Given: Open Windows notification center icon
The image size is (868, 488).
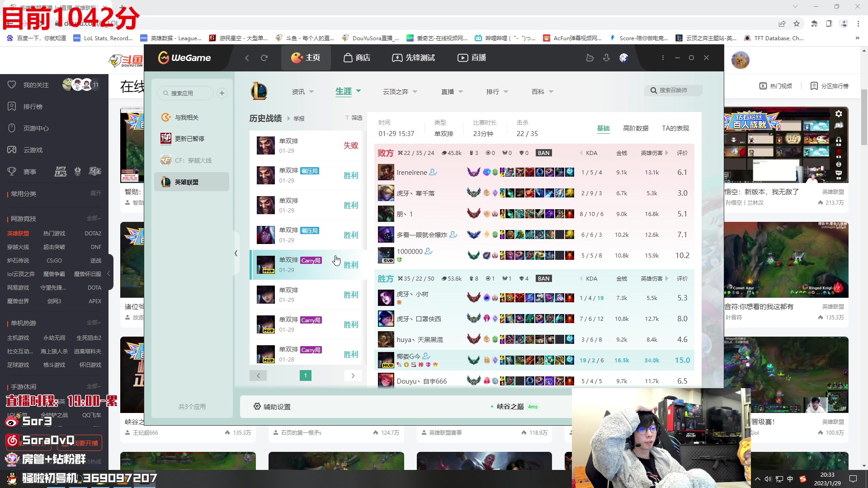Looking at the screenshot, I should pos(853,479).
